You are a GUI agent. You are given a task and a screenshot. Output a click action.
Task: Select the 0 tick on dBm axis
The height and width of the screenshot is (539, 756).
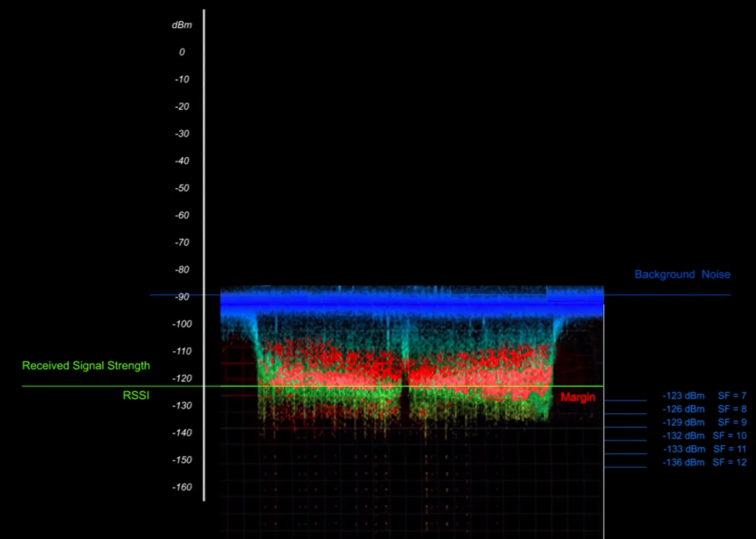(182, 52)
